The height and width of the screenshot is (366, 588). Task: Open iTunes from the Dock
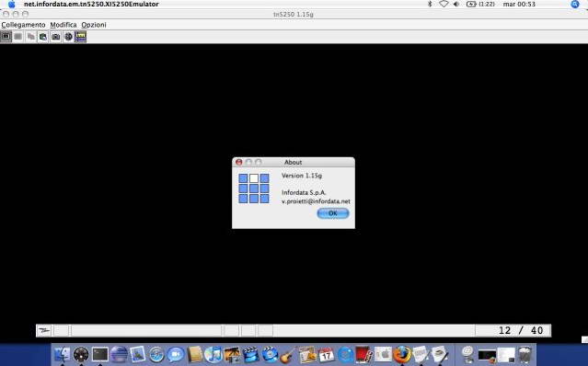[213, 354]
